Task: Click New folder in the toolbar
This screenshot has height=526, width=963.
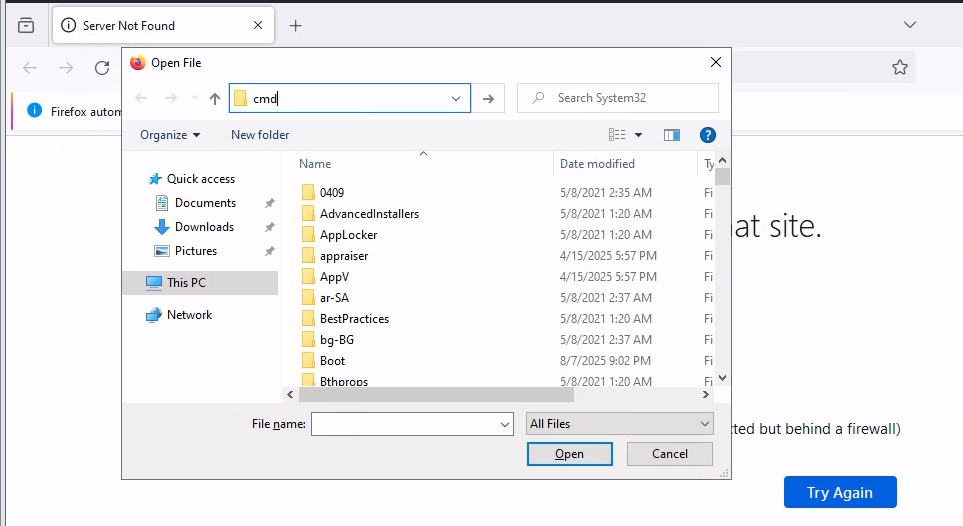Action: [260, 135]
